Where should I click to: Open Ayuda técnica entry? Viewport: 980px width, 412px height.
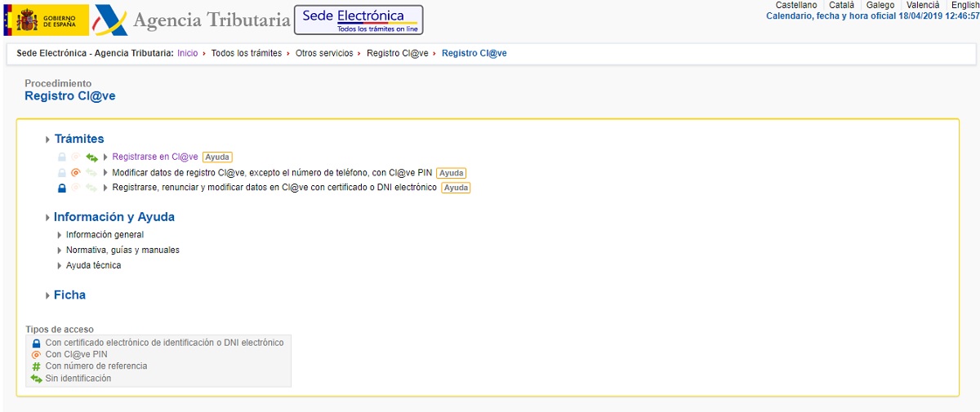coord(93,266)
